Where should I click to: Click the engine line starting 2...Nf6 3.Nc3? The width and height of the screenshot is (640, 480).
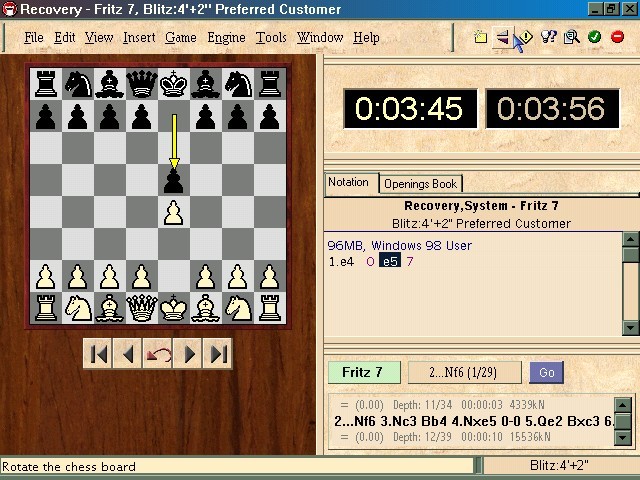(473, 421)
